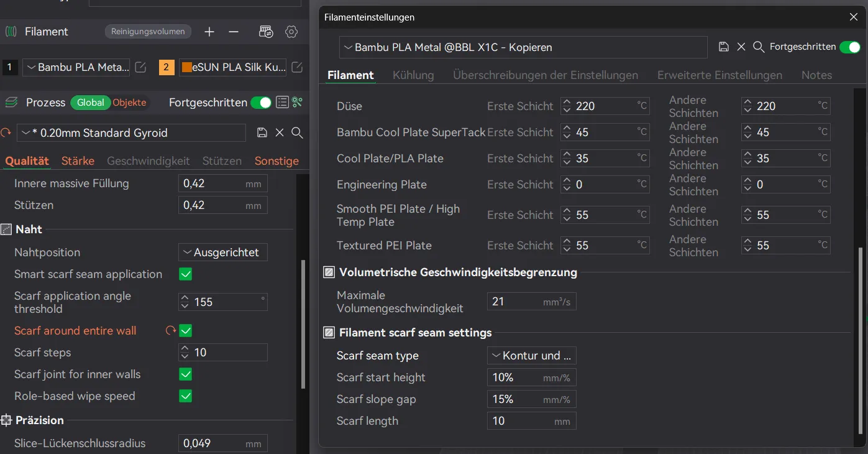The height and width of the screenshot is (454, 868).
Task: Click Scarf slope gap field
Action: [532, 399]
